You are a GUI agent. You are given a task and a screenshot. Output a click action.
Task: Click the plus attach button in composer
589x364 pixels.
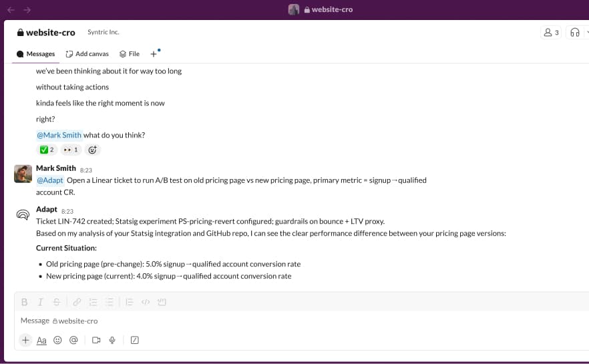25,340
